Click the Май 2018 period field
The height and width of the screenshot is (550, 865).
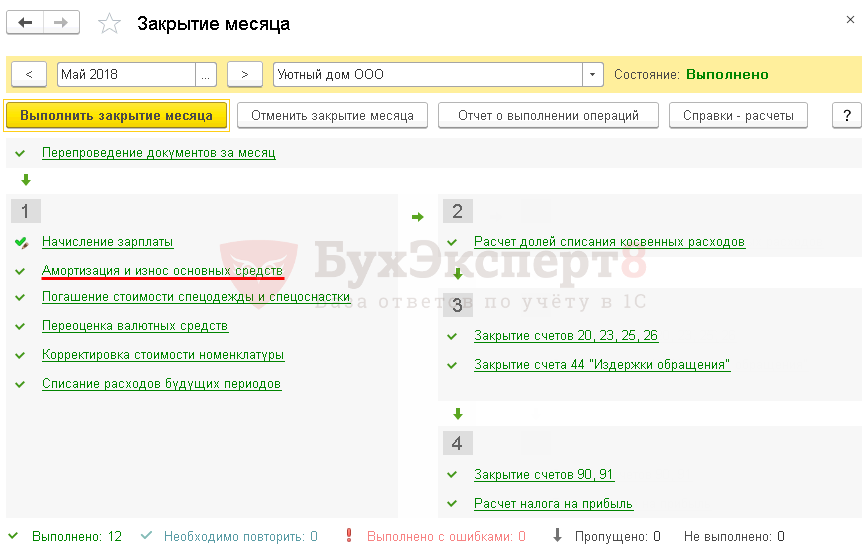[x=126, y=75]
